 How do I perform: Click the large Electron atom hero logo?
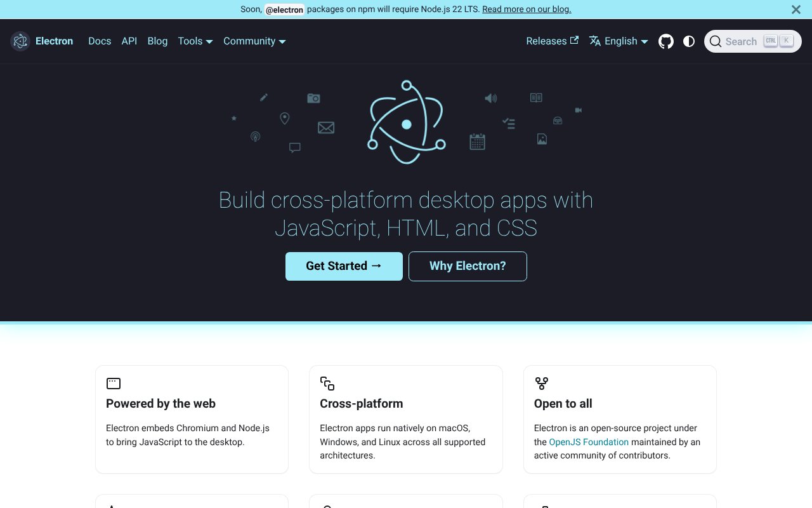coord(407,122)
